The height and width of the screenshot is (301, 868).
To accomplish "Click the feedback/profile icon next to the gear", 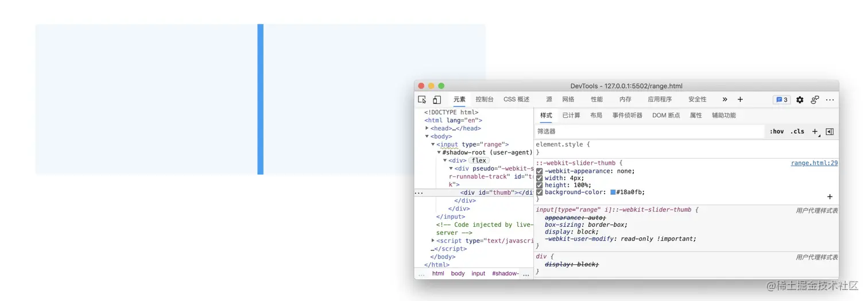I will tap(815, 99).
